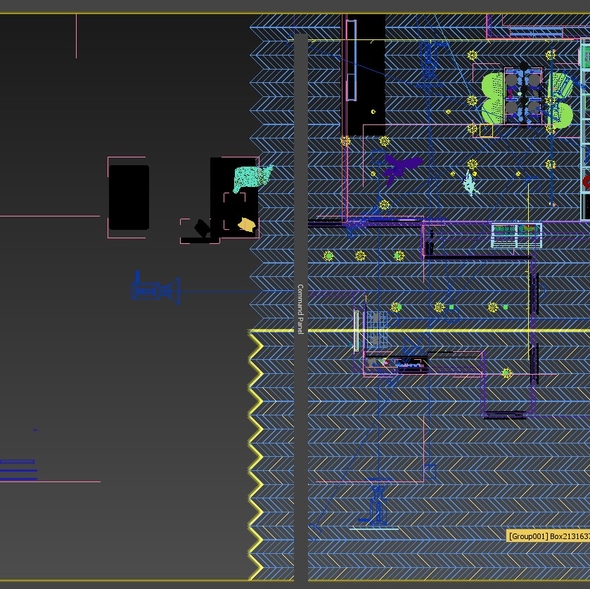Pick the tan yellow object inside the dark box

247,225
